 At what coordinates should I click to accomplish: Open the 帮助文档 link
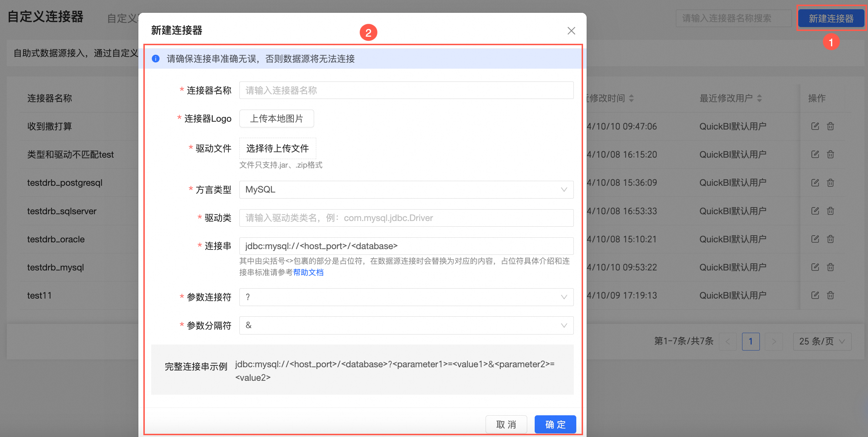coord(308,273)
